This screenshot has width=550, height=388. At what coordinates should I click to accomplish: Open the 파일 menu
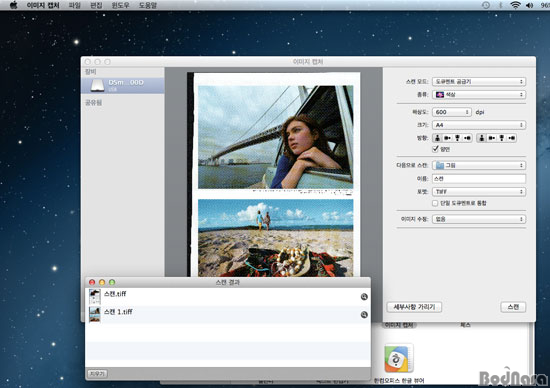[x=74, y=5]
